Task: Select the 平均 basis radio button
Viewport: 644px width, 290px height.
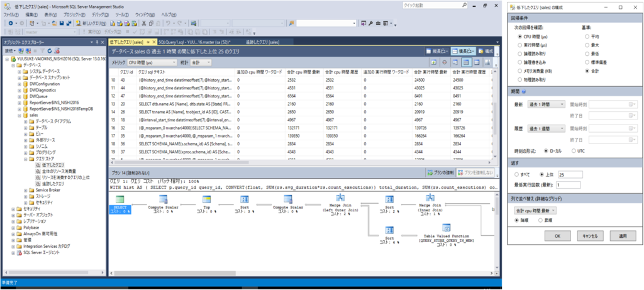Action: pyautogui.click(x=587, y=36)
